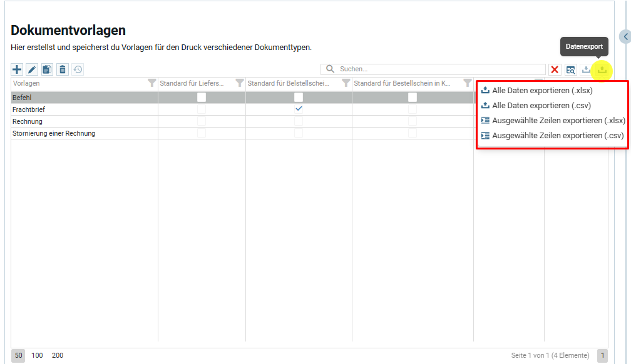Uncheck Standard für Belstellschein checkbox for Frachtbrief
Screen dimensions: 631x364
coord(299,109)
